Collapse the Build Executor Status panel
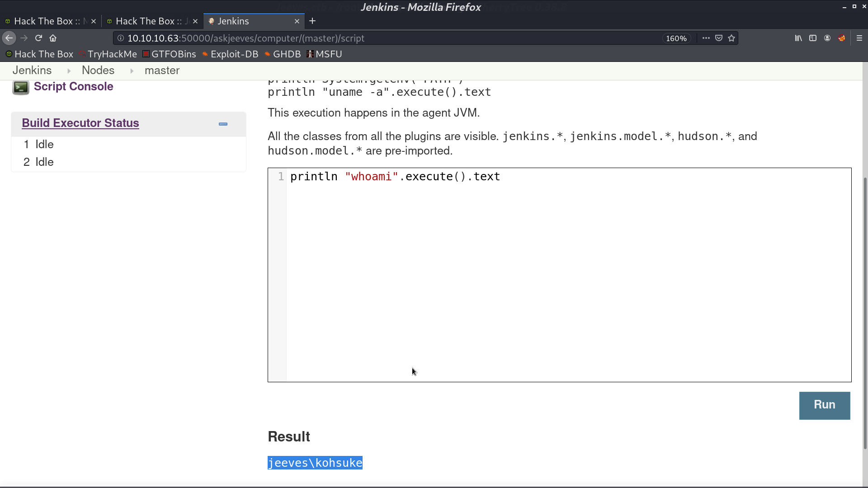 pyautogui.click(x=223, y=124)
